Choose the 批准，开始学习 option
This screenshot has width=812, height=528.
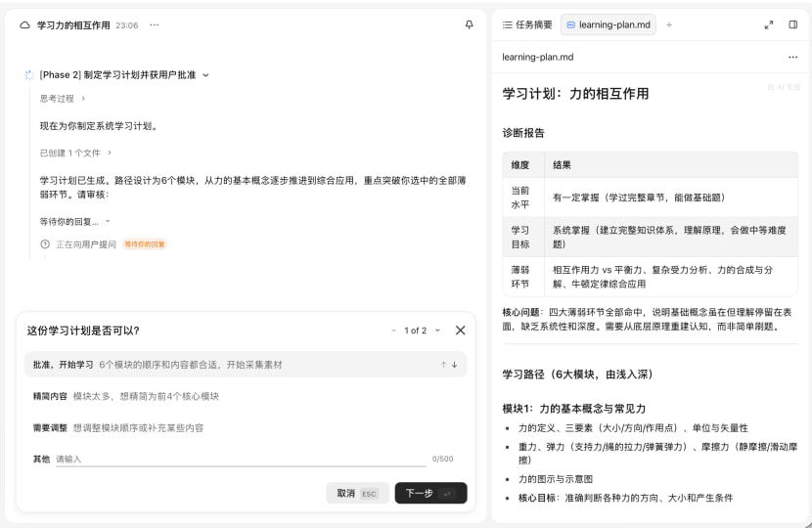point(246,365)
